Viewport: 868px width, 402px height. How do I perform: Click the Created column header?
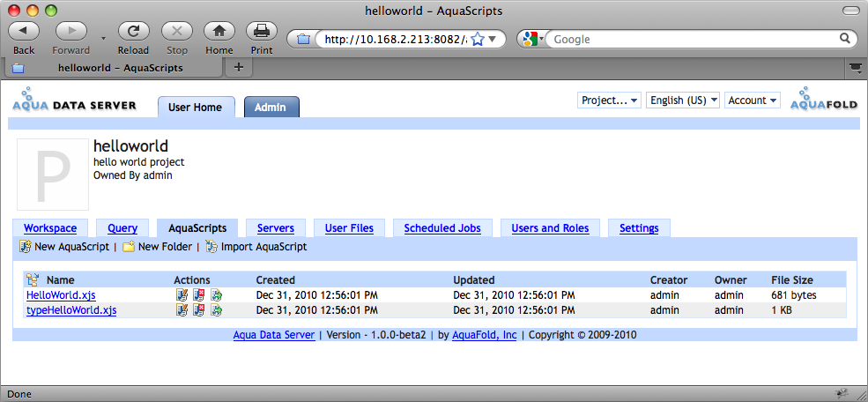coord(276,280)
